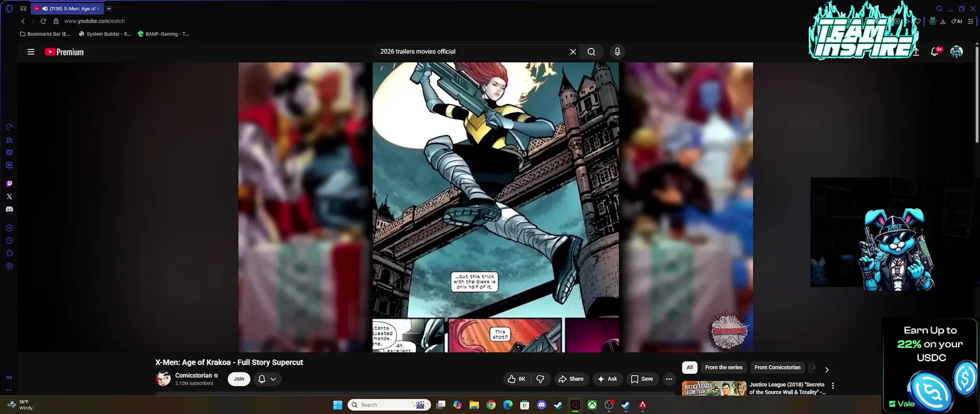Open Bookmarks Bar folder

tap(45, 34)
